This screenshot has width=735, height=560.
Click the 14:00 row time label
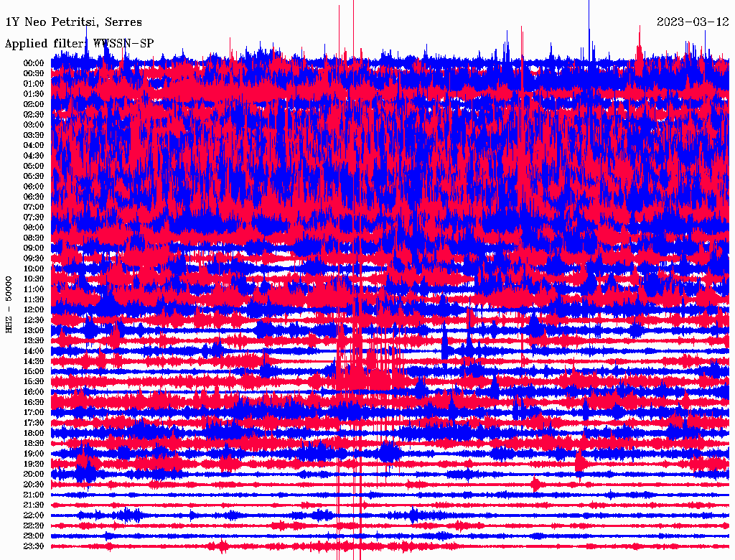(x=34, y=351)
